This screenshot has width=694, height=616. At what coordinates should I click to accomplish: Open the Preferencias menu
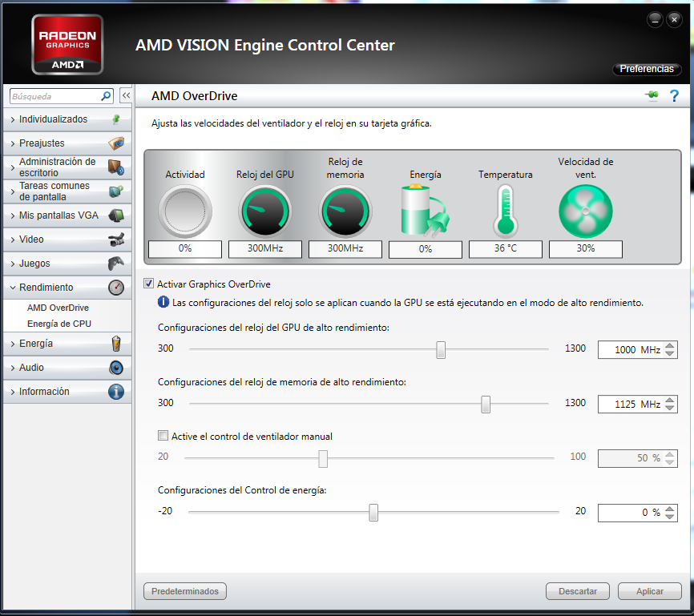click(x=647, y=69)
